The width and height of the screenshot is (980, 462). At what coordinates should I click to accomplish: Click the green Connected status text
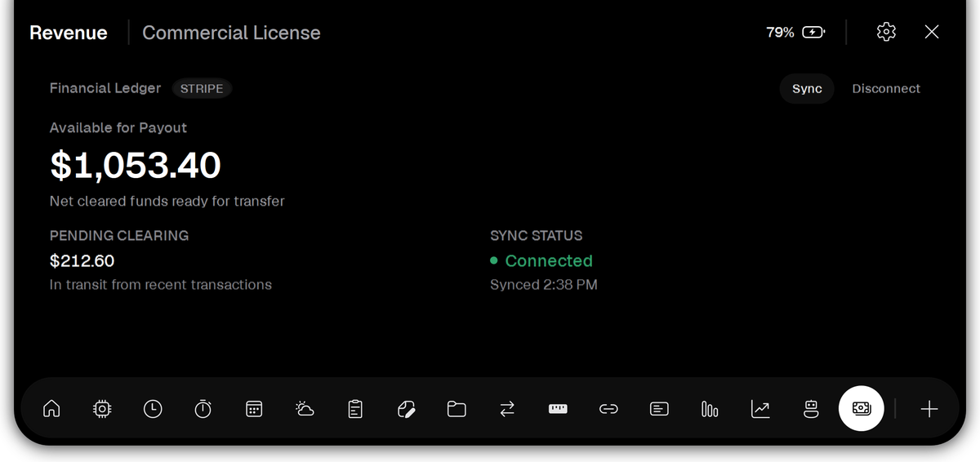(549, 261)
